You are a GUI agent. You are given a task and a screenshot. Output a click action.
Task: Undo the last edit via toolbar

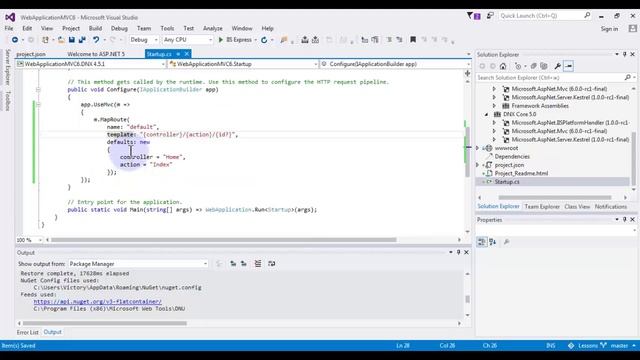(96, 40)
